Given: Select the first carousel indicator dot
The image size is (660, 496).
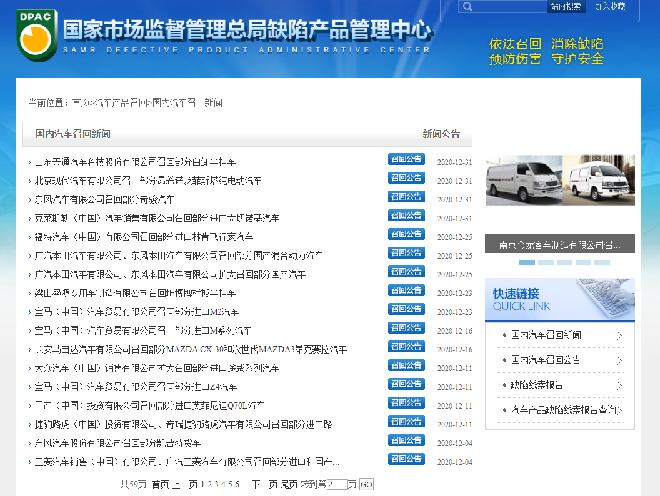Looking at the screenshot, I should point(525,262).
